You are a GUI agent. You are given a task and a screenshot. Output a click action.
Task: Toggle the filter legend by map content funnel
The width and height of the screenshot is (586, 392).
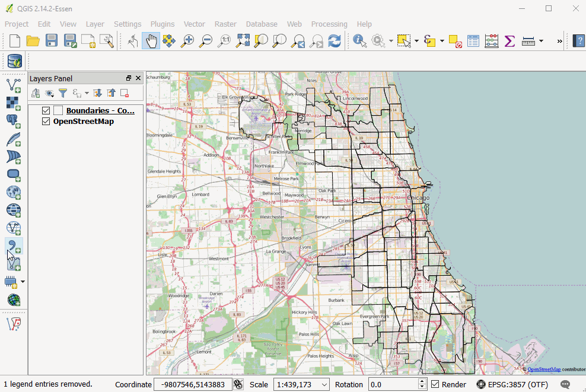pyautogui.click(x=63, y=93)
